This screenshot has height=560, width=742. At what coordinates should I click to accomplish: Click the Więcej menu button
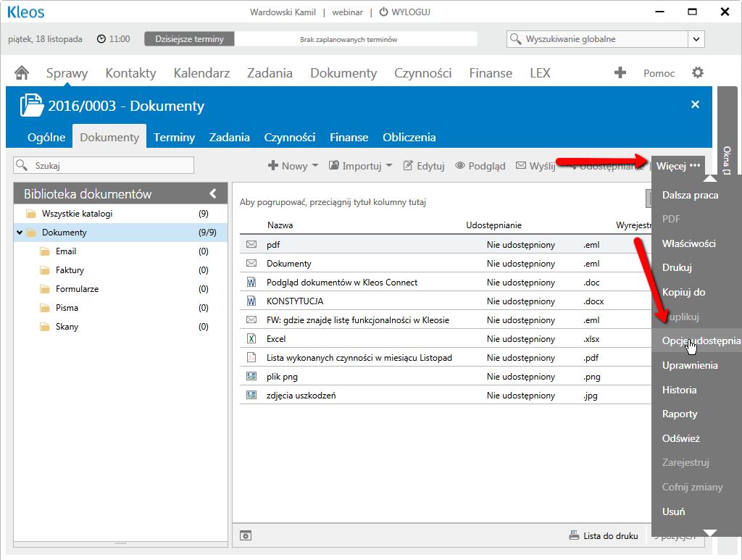pyautogui.click(x=678, y=166)
